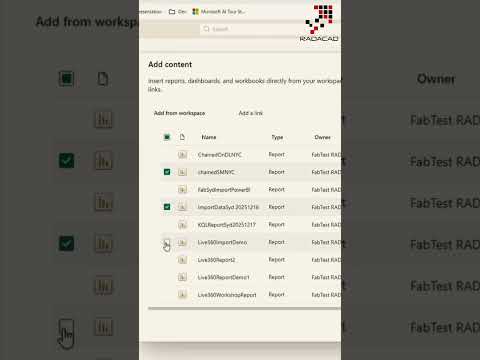Sort by the Name column header
The width and height of the screenshot is (480, 360).
point(209,137)
